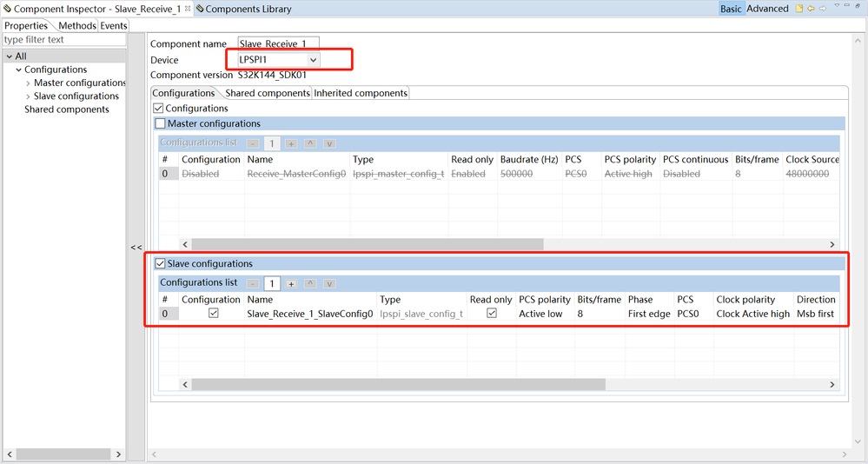868x464 pixels.
Task: Edit the Component name field
Action: click(278, 43)
